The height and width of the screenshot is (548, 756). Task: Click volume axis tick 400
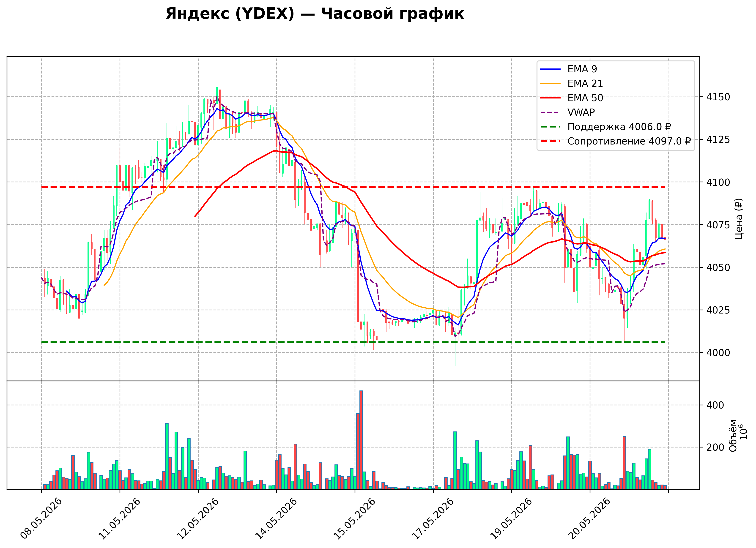click(x=715, y=405)
